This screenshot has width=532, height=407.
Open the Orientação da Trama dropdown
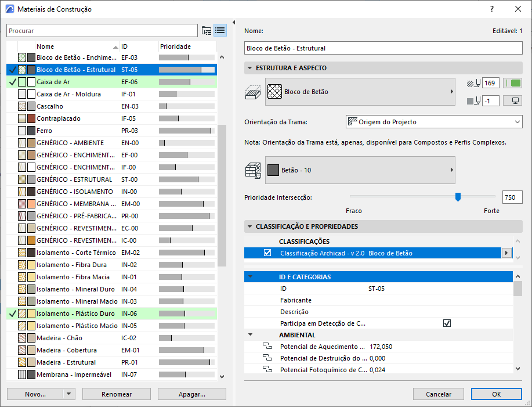point(434,122)
